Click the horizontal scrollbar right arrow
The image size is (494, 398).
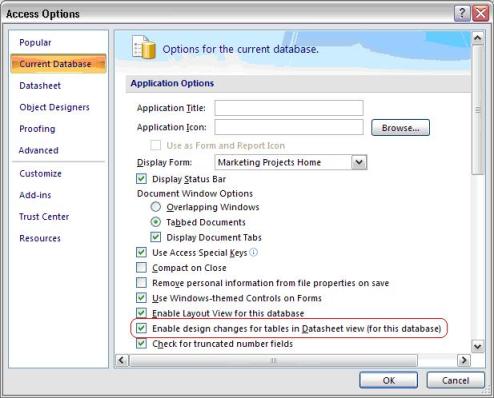click(464, 360)
